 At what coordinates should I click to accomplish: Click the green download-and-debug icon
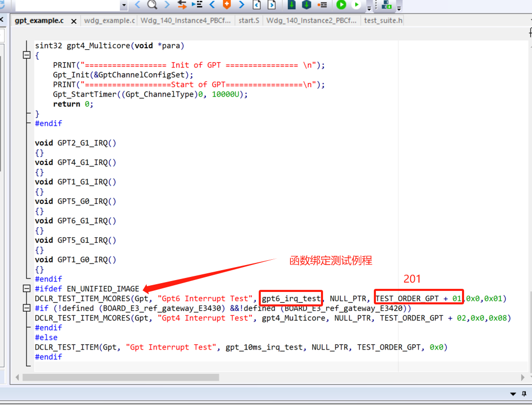[x=291, y=5]
